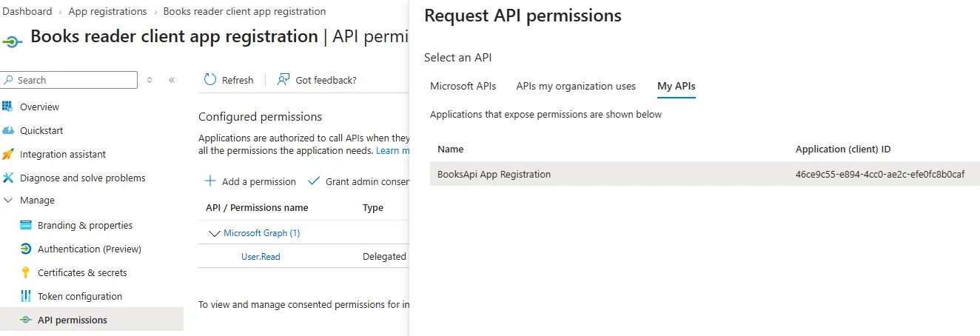Click the Name column header
Viewport: 980px width, 336px height.
450,149
